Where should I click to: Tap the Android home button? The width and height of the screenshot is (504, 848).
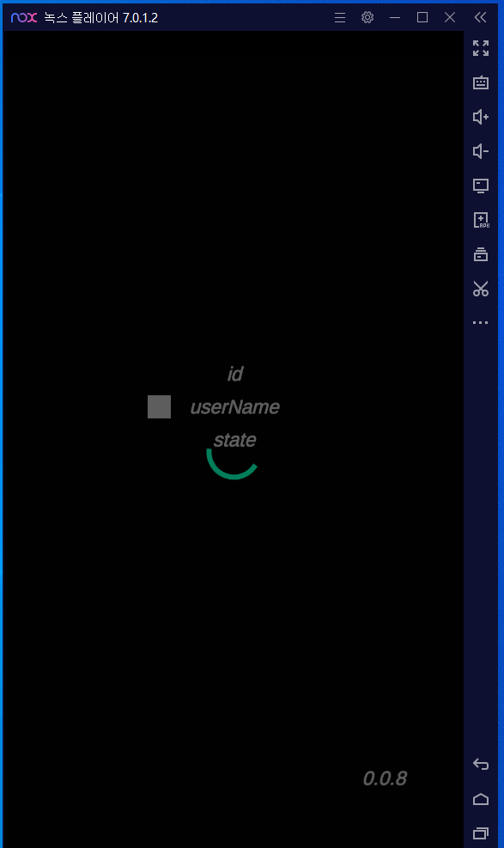[x=480, y=799]
